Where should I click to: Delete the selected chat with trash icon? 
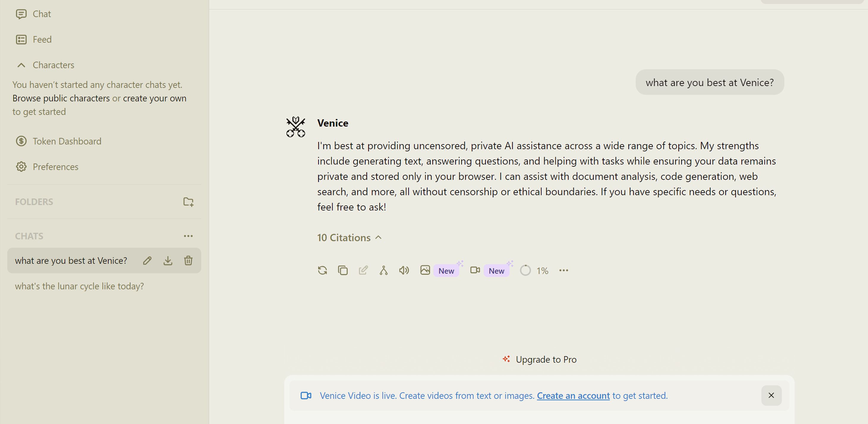coord(188,261)
